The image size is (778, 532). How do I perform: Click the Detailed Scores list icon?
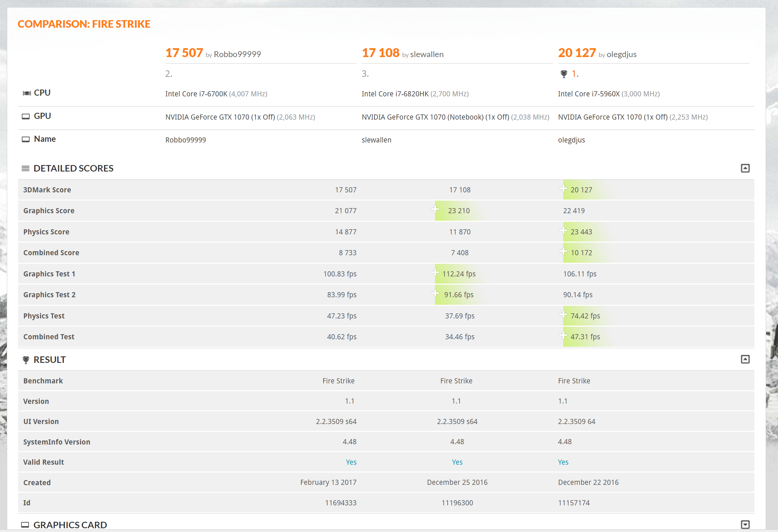25,168
